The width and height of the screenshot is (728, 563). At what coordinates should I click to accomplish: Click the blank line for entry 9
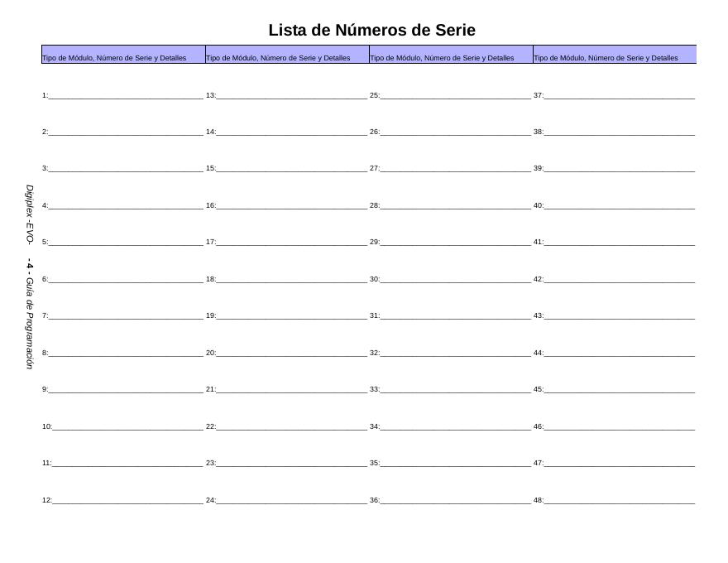point(126,389)
